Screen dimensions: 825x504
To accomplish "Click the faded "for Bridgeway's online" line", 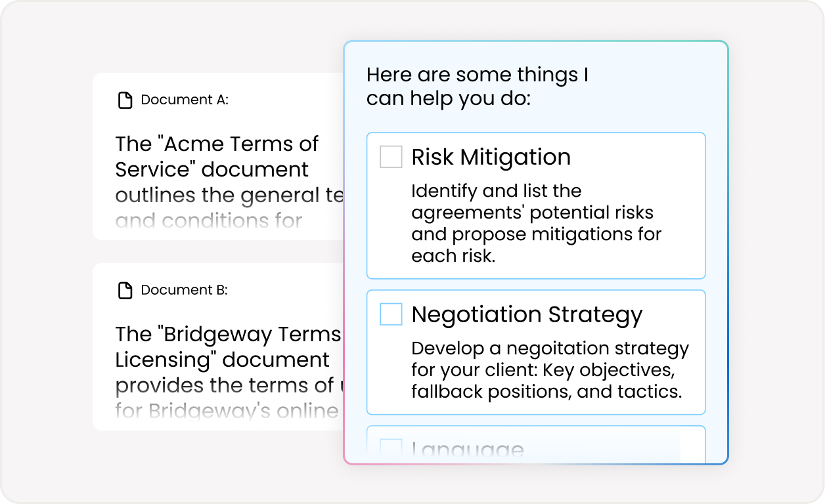I will [x=227, y=411].
